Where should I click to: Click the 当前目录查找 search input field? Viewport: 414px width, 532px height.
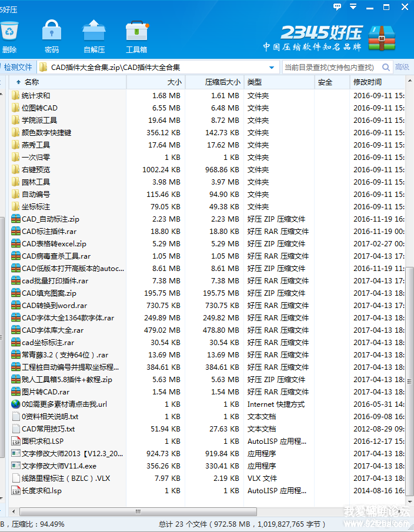click(x=332, y=67)
